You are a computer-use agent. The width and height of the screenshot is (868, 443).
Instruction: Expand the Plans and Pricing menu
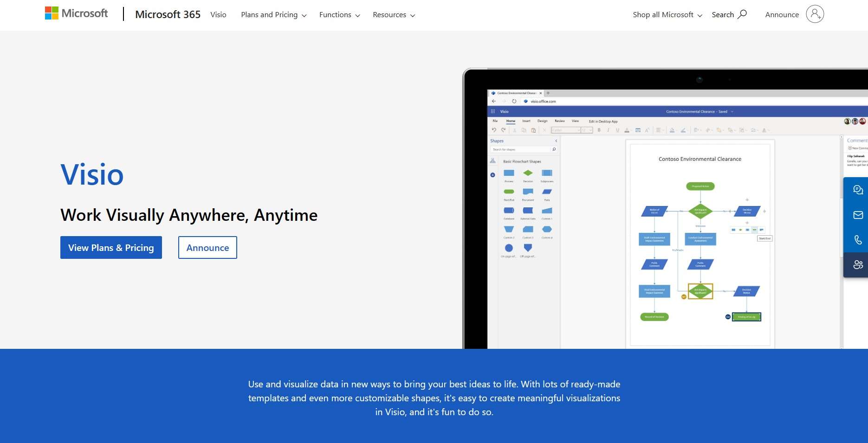(274, 15)
